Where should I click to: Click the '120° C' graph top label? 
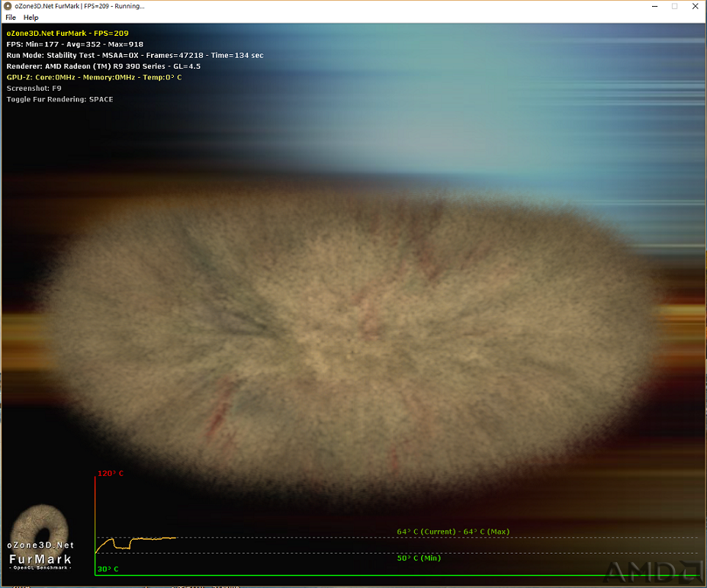click(111, 474)
